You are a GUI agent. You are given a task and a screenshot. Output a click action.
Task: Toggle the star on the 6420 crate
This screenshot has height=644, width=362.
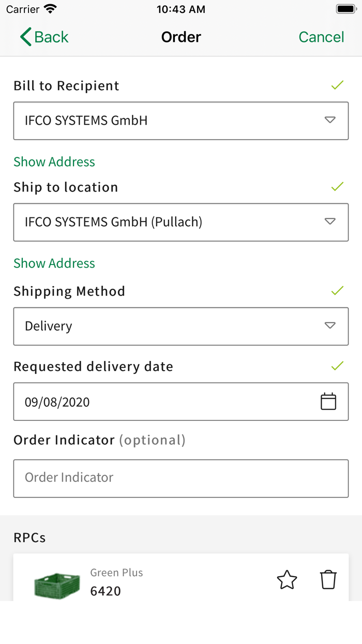point(286,580)
